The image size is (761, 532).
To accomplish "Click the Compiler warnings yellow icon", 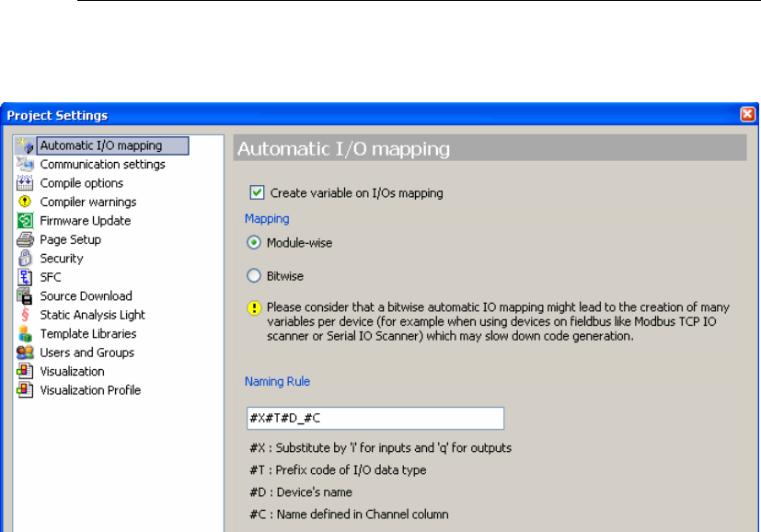I will point(25,202).
